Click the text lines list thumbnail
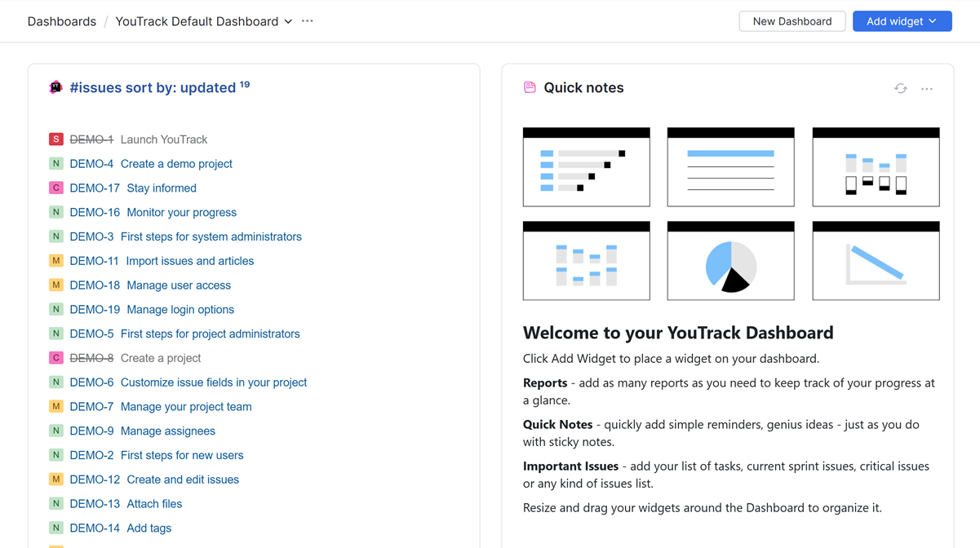Screen dimensions: 980x548 [x=730, y=167]
